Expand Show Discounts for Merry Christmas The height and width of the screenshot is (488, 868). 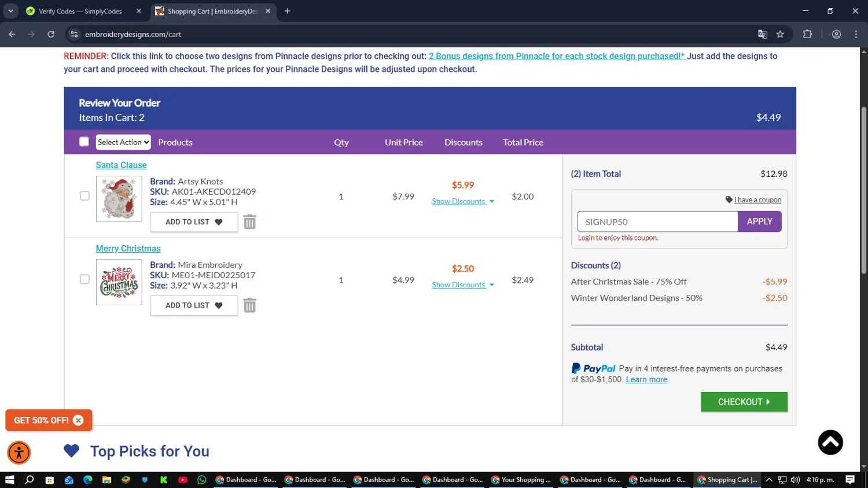[463, 284]
